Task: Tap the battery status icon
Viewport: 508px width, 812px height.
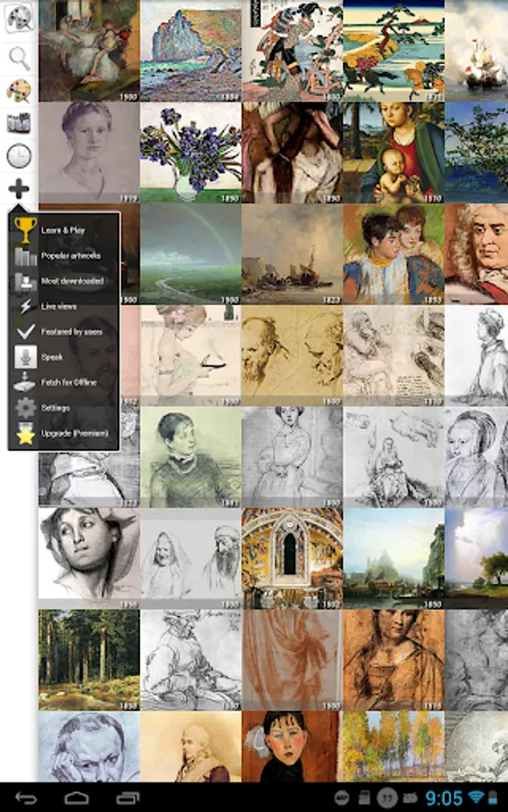Action: 493,798
